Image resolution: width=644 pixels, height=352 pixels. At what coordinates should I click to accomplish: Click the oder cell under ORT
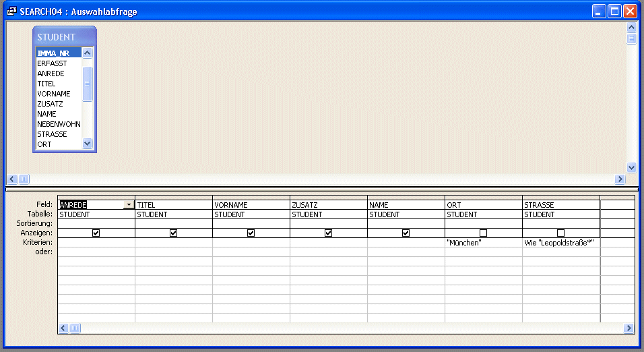point(484,252)
